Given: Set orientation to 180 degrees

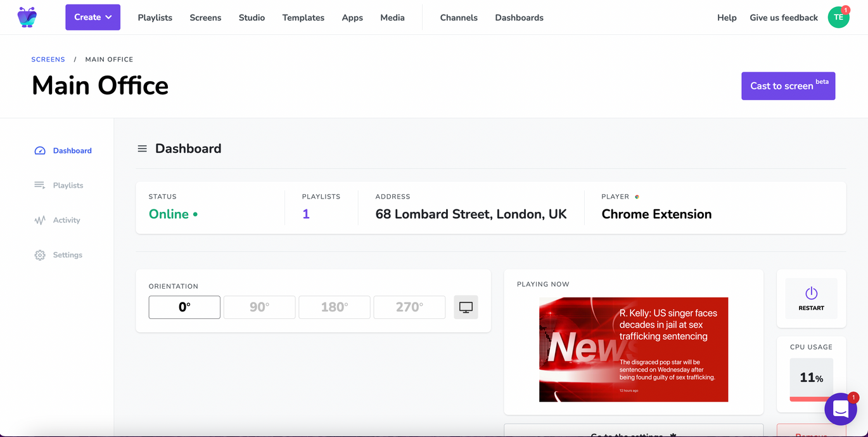Looking at the screenshot, I should [x=334, y=308].
